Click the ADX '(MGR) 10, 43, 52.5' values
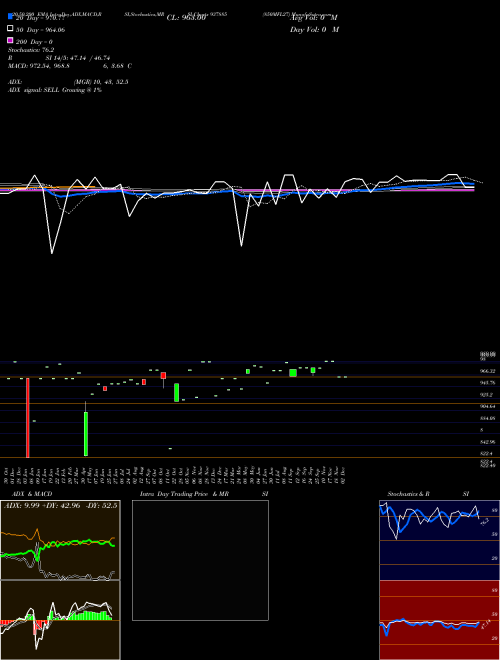The height and width of the screenshot is (660, 500). tap(101, 82)
